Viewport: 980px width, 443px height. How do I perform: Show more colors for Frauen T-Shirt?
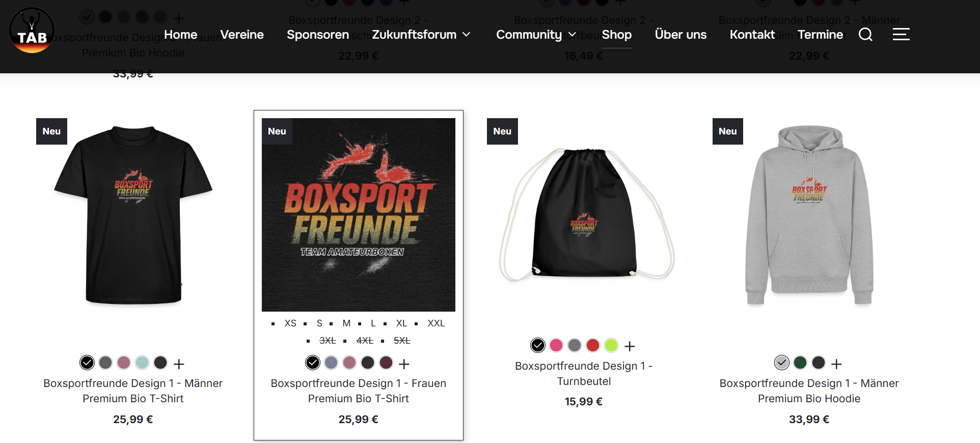(x=404, y=364)
